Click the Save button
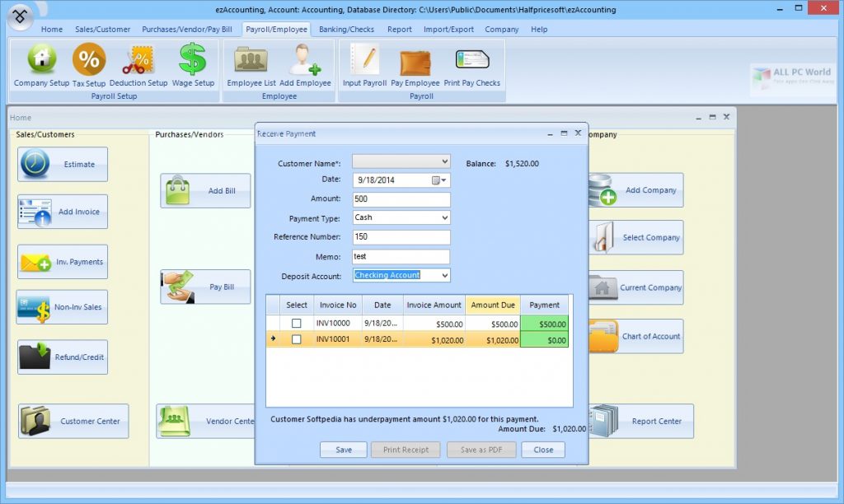The width and height of the screenshot is (844, 504). (x=344, y=450)
